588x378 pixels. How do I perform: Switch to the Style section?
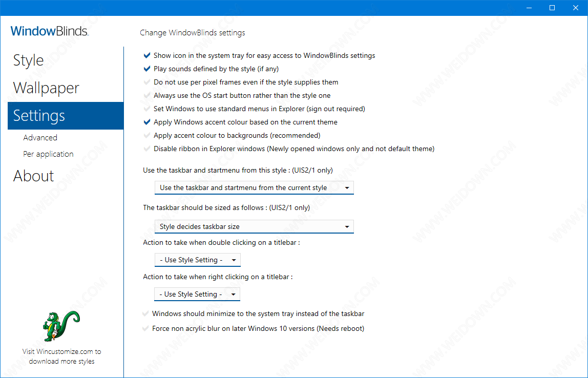point(29,60)
